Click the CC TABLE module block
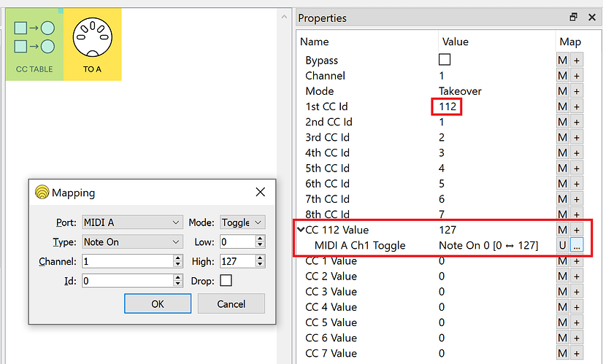The image size is (603, 364). tap(34, 44)
